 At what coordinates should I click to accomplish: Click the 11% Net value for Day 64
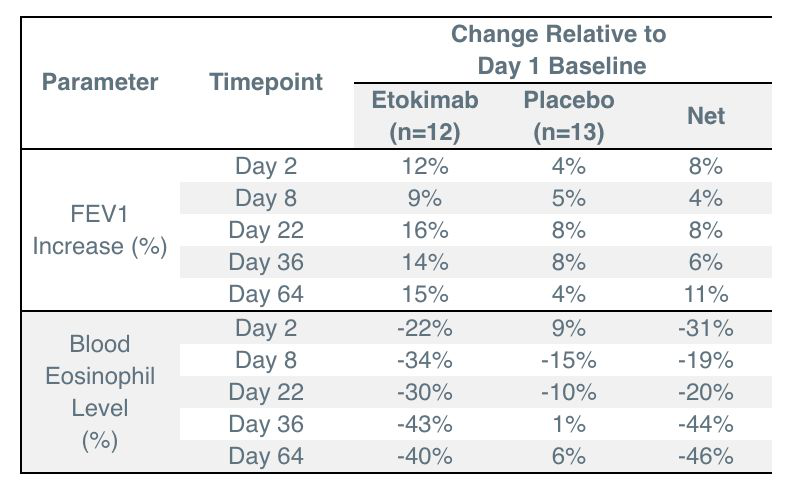(x=706, y=294)
